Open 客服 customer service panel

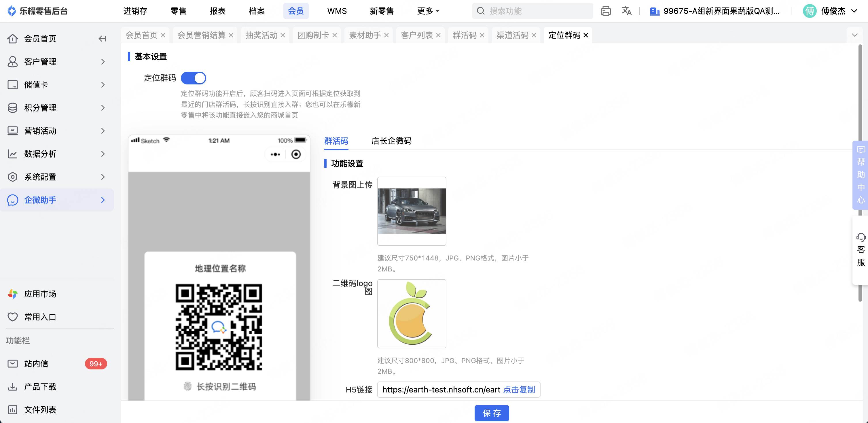click(861, 250)
